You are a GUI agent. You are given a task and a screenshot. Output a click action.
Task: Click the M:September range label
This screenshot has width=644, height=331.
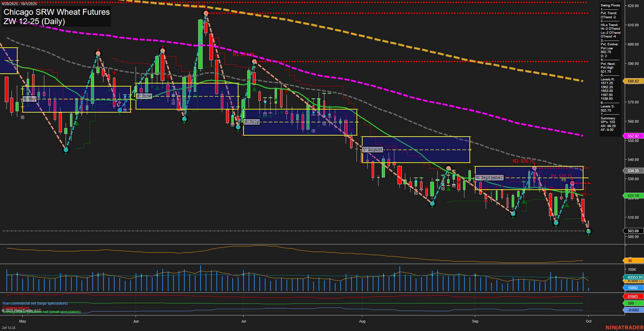point(489,177)
